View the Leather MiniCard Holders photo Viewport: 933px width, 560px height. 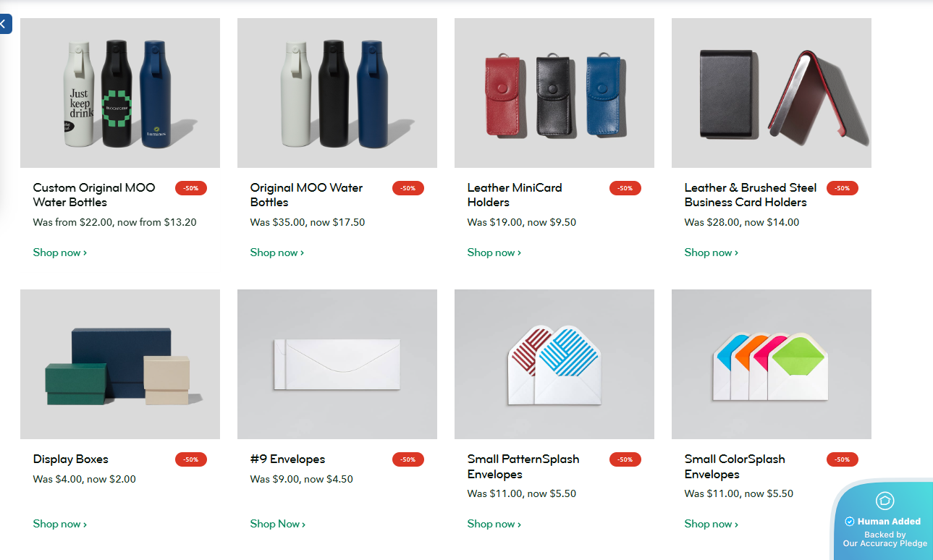tap(554, 93)
